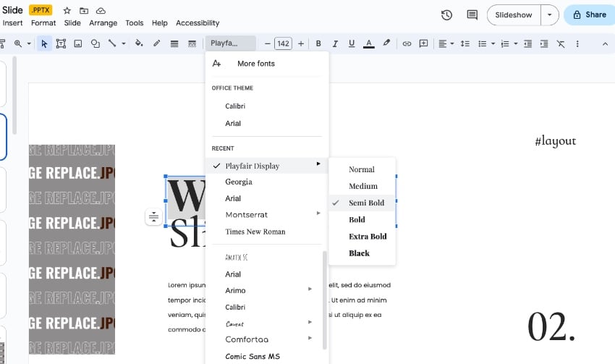Insert a link using toolbar icon

407,43
